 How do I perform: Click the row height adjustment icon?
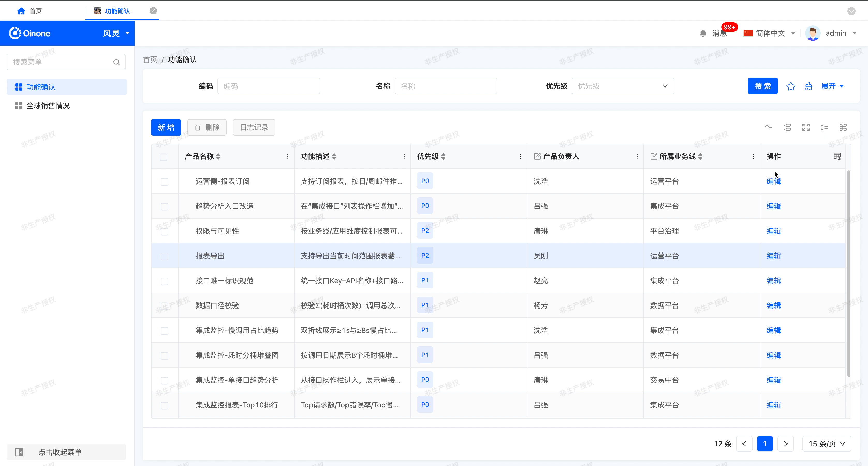click(x=824, y=127)
